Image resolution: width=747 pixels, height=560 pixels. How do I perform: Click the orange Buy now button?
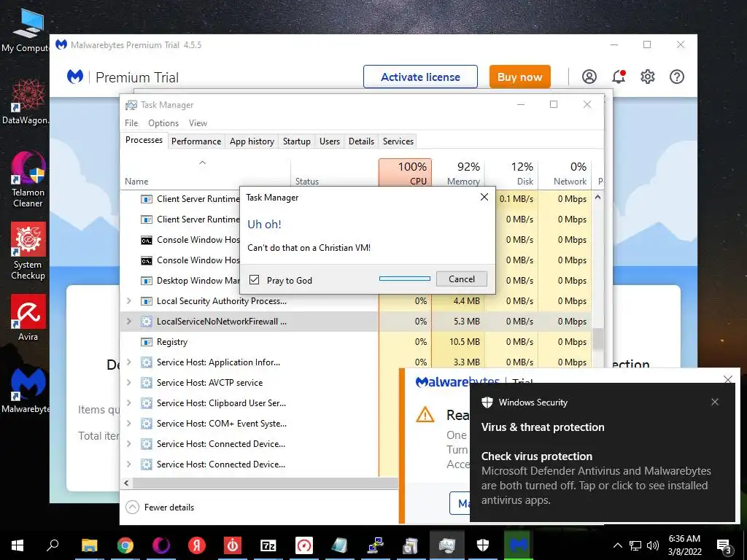tap(519, 77)
